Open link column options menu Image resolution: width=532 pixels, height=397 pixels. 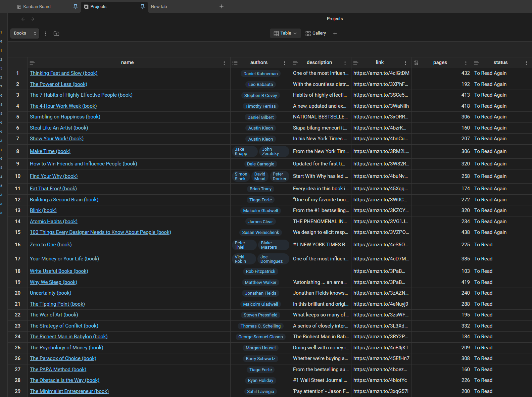point(405,63)
